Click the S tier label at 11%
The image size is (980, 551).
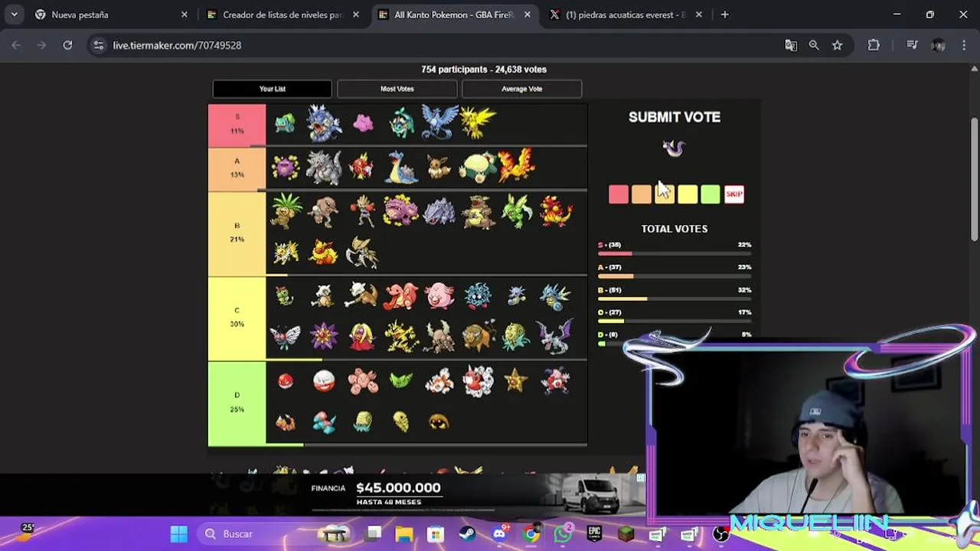pos(237,124)
